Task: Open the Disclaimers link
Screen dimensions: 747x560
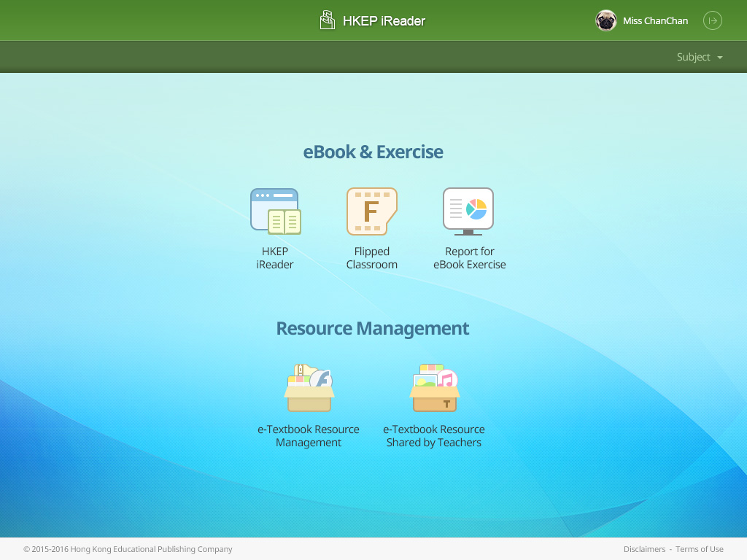Action: (x=644, y=549)
